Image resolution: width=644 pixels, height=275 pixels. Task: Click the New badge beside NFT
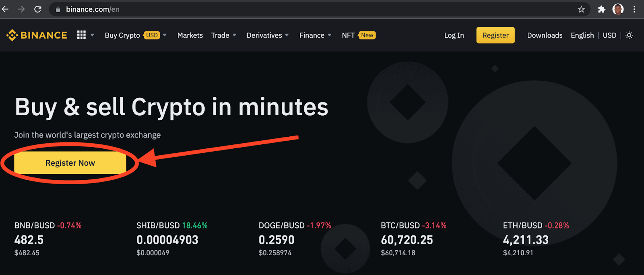pyautogui.click(x=367, y=35)
